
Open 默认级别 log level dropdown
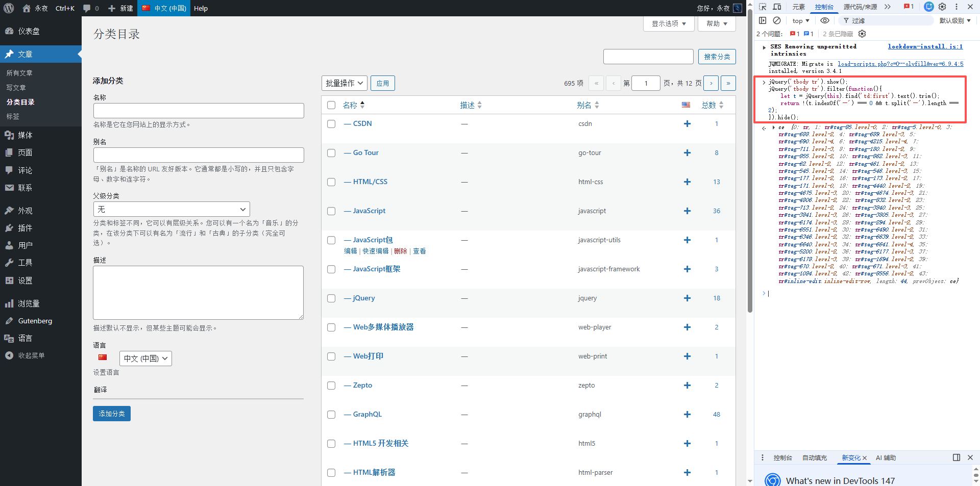pos(955,20)
